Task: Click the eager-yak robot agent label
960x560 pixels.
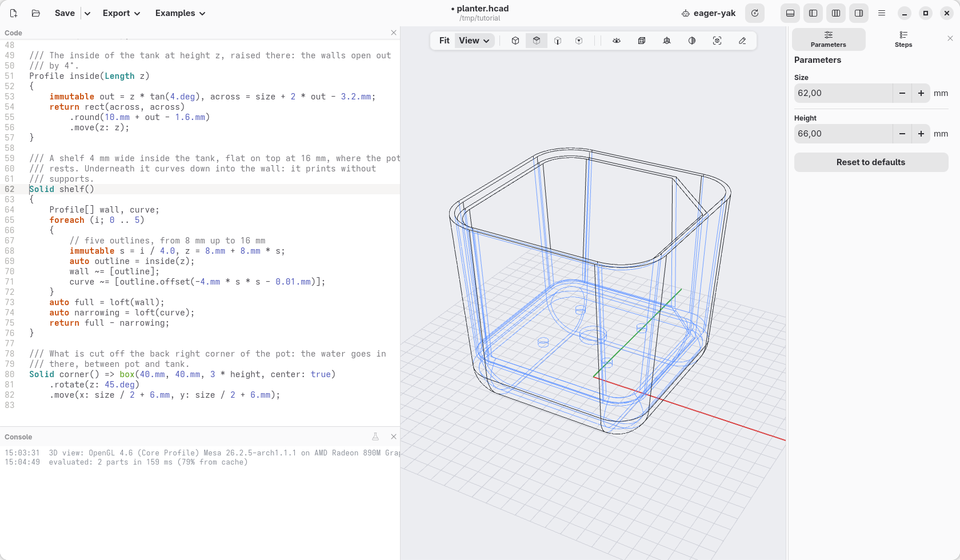Action: 709,13
